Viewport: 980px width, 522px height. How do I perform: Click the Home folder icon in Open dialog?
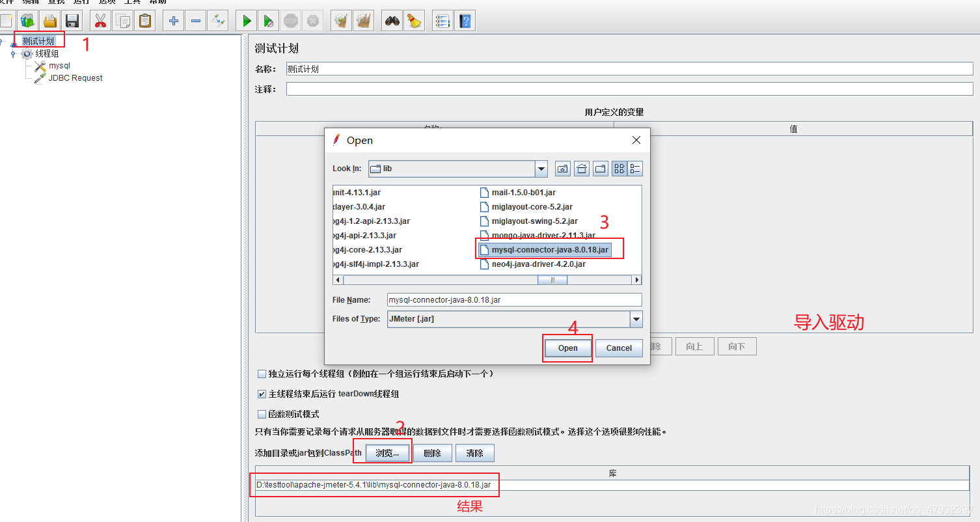pos(582,169)
